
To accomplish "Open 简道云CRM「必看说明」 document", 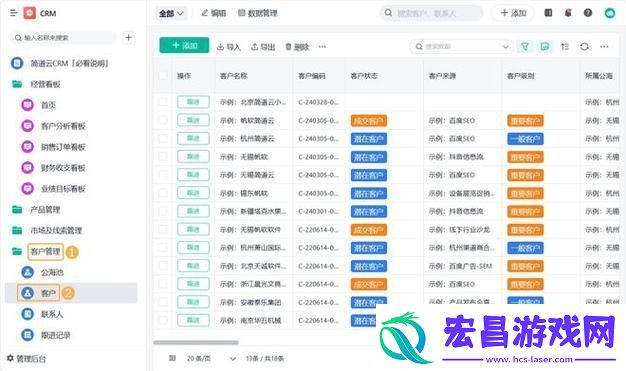I will point(69,63).
